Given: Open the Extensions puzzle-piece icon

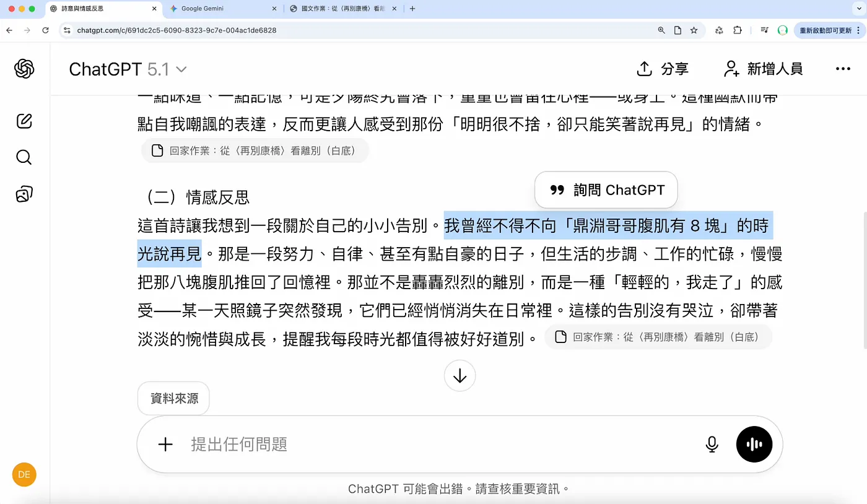Looking at the screenshot, I should [737, 30].
